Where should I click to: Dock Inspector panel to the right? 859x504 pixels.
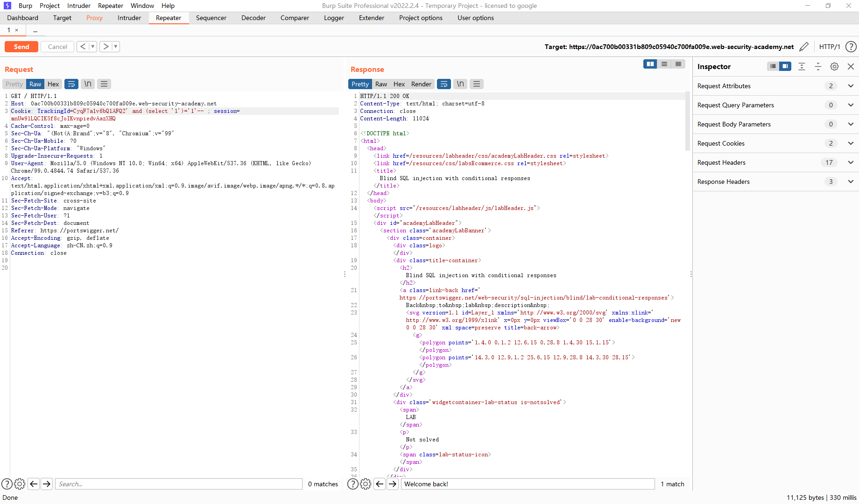pos(785,66)
